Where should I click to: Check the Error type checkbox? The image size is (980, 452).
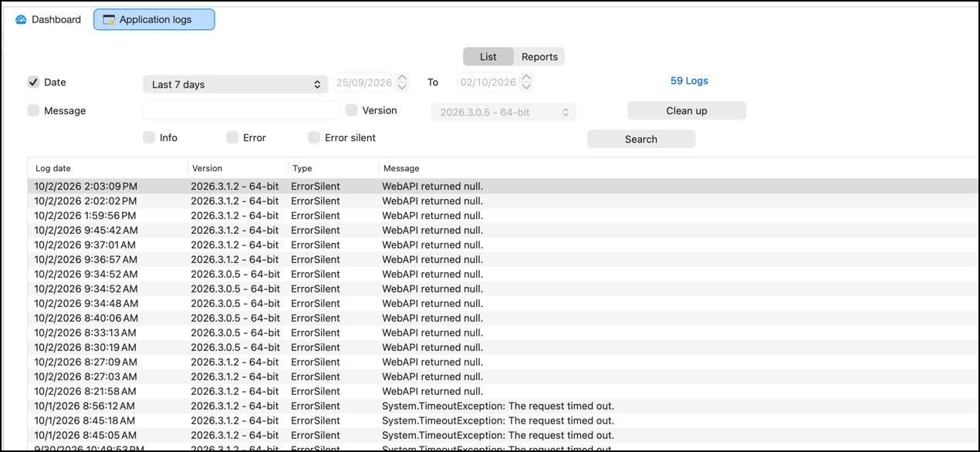232,137
